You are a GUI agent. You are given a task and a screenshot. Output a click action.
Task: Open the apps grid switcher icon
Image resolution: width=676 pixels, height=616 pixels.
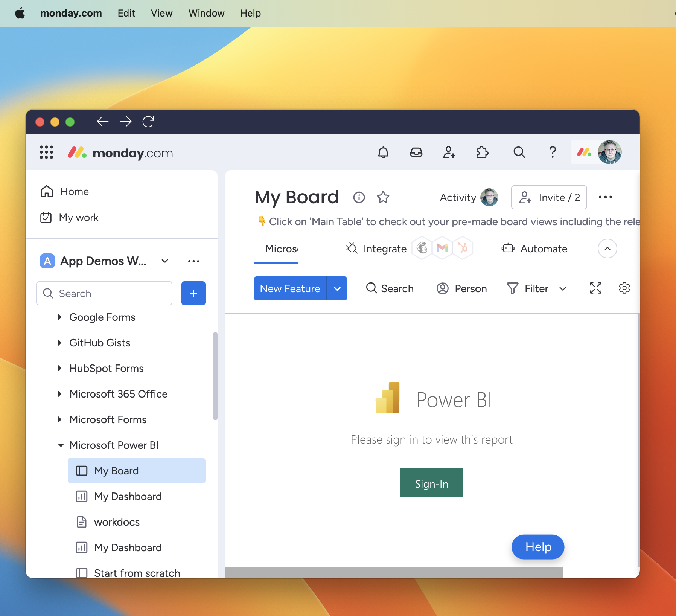(46, 152)
